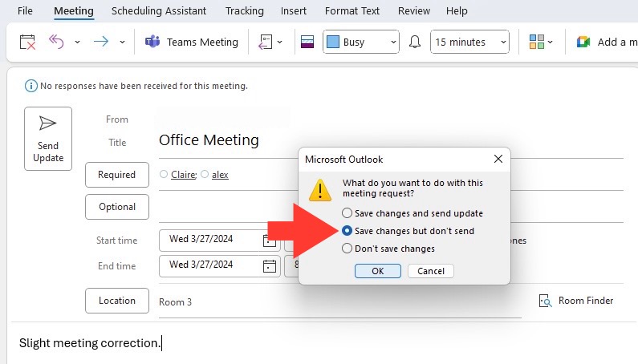Expand the meeting notes dropdown arrow
The height and width of the screenshot is (364, 638).
[279, 42]
